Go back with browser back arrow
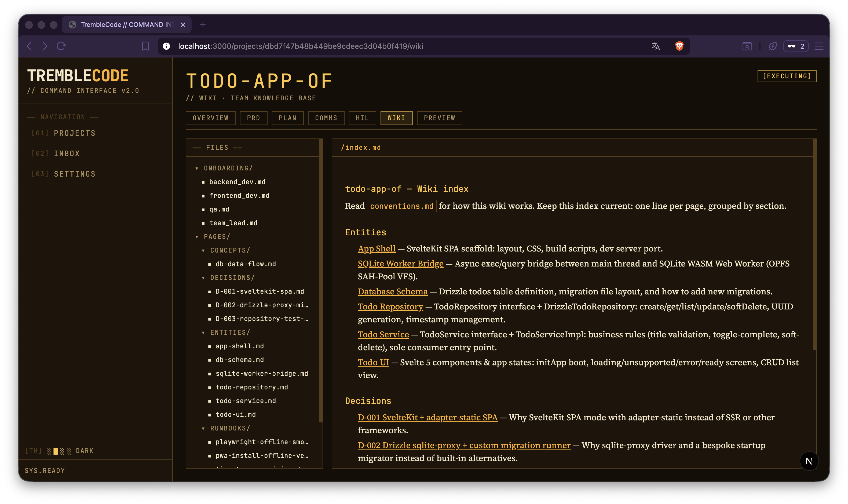The height and width of the screenshot is (504, 848). tap(30, 46)
